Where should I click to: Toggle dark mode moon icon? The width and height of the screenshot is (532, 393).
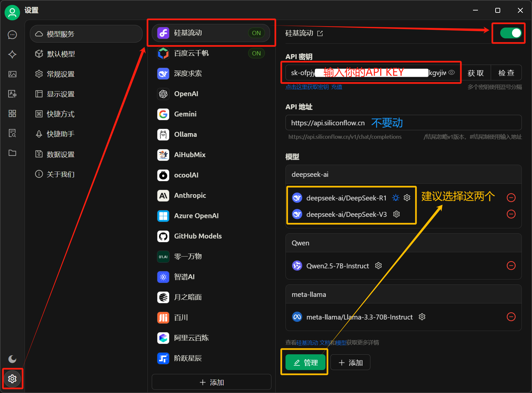click(x=12, y=359)
